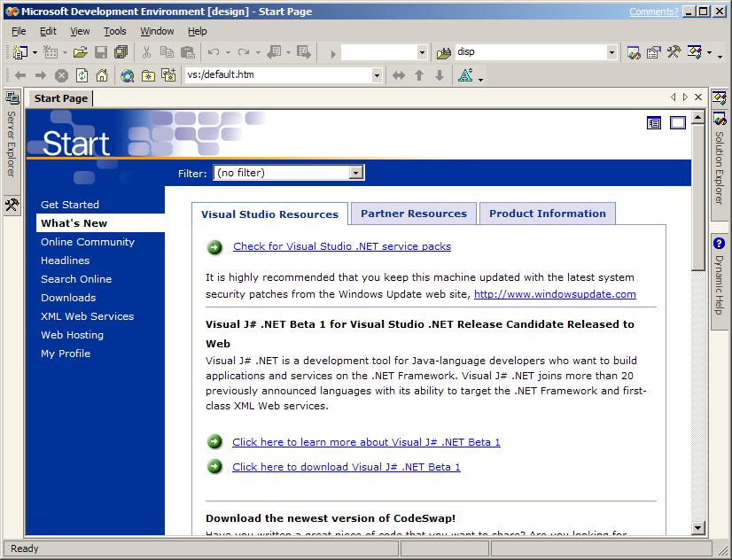Viewport: 732px width, 560px height.
Task: Open the windowsupdate.com link
Action: [555, 294]
